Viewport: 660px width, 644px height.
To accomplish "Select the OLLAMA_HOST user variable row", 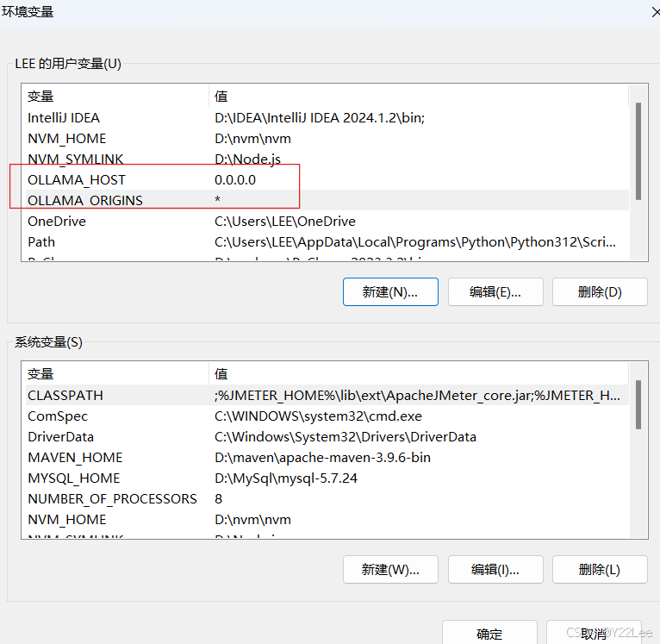I will coord(77,180).
